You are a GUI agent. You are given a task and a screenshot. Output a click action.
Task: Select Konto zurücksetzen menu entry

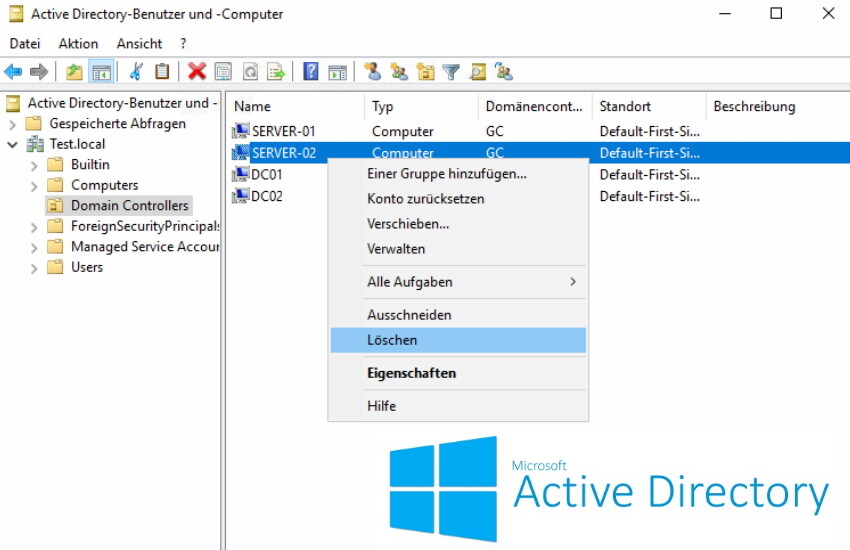pos(458,199)
